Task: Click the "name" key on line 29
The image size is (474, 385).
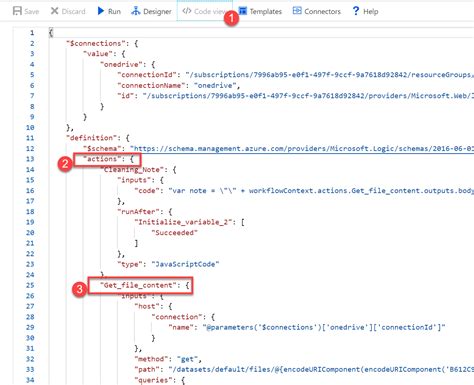Action: [181, 327]
